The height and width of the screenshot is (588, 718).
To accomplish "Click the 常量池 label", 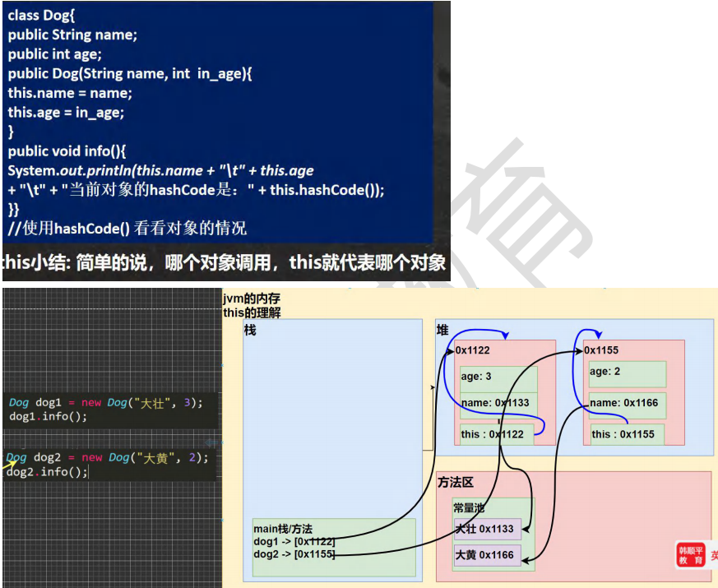I will [469, 508].
